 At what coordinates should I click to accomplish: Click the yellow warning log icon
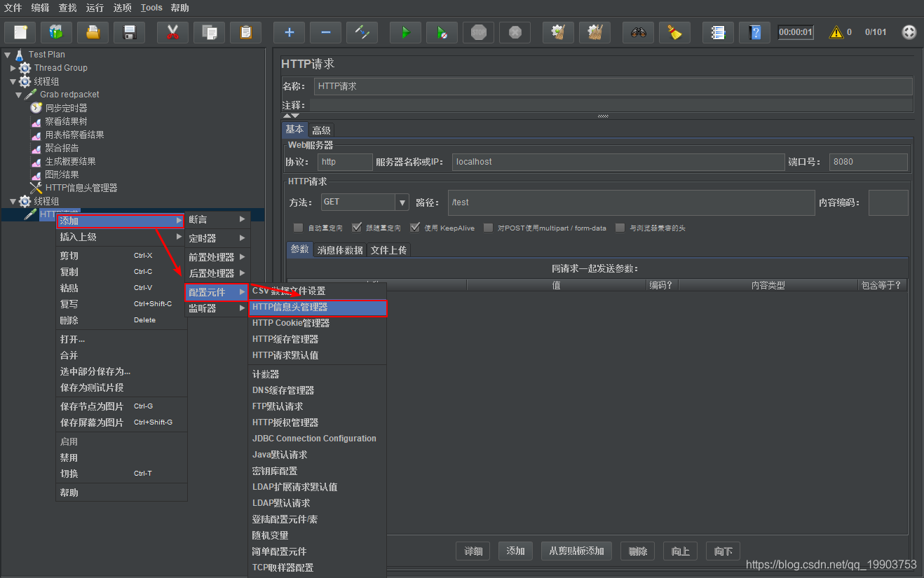pyautogui.click(x=836, y=32)
